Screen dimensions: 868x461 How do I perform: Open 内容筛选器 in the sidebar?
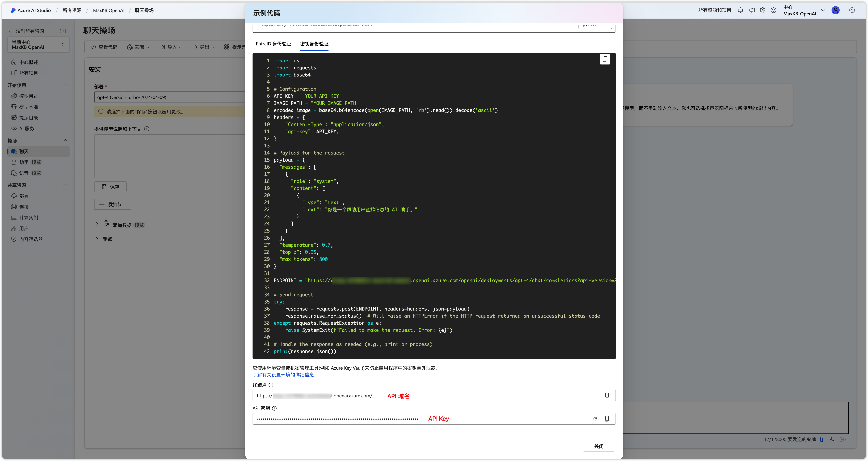[31, 239]
